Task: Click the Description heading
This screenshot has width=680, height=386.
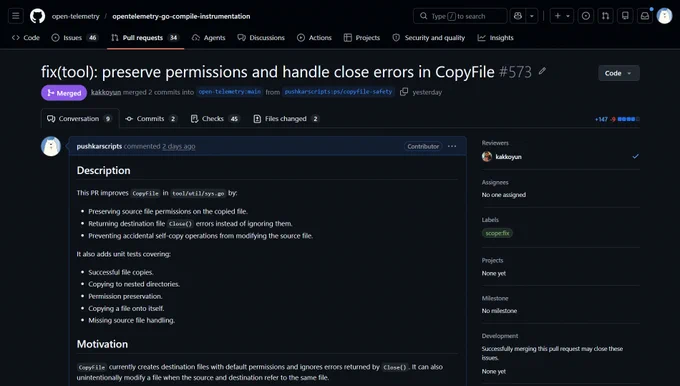Action: (103, 170)
